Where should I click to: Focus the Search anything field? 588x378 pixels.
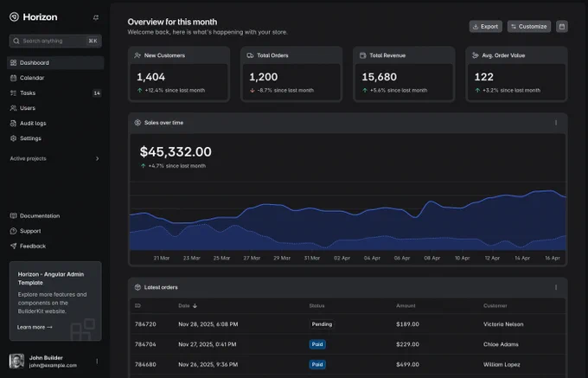(55, 41)
